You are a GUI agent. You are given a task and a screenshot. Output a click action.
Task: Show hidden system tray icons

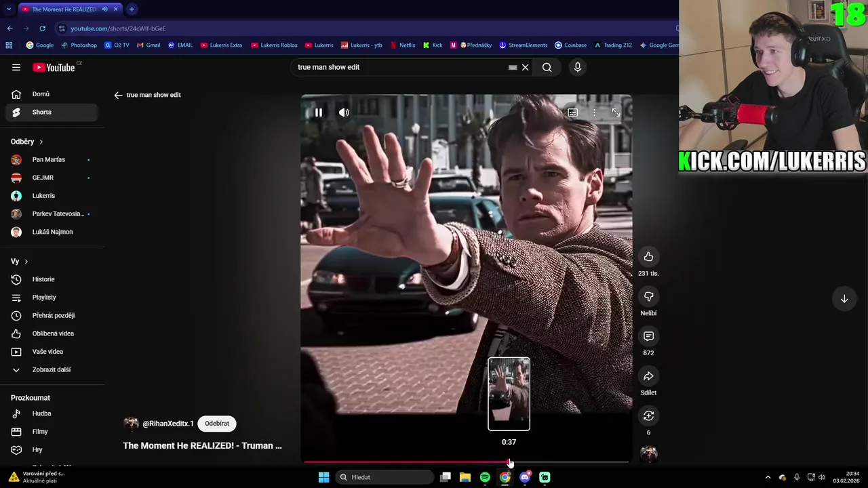[768, 477]
